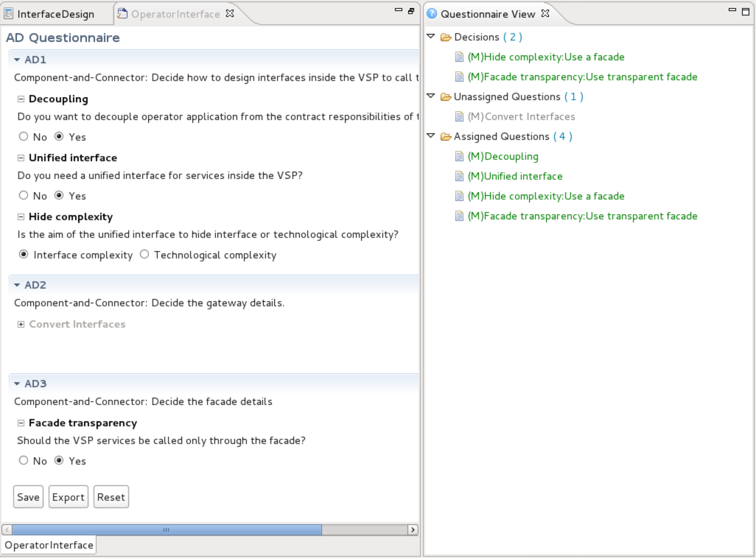756x558 pixels.
Task: Select (M)Hide complexity:Use a facade under Assigned Questions
Action: pos(546,196)
